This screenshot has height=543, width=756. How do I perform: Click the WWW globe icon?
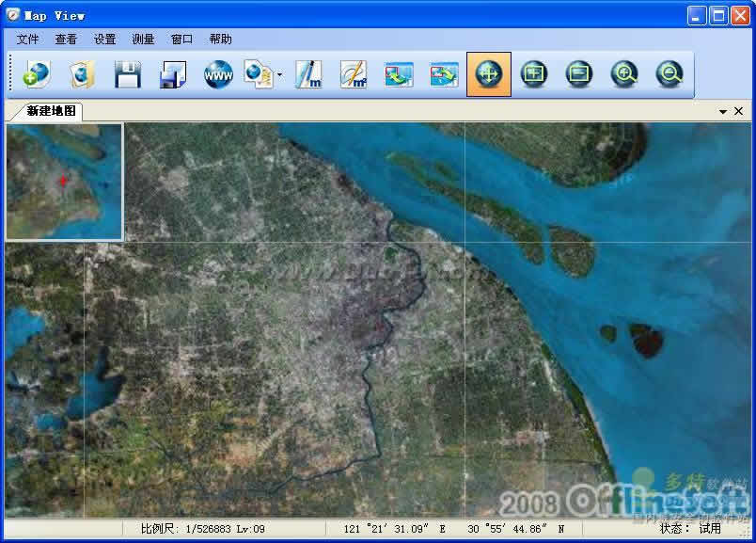click(218, 74)
